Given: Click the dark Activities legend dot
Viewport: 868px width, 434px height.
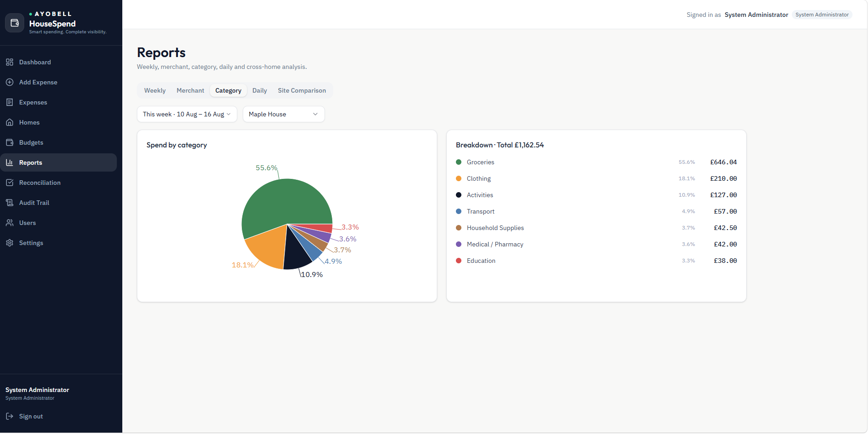Looking at the screenshot, I should [459, 195].
